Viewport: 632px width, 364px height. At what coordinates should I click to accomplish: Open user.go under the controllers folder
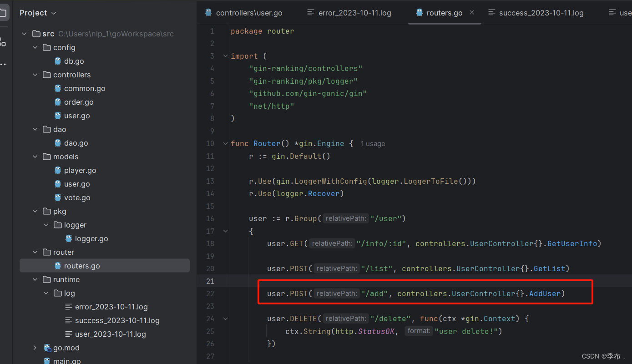pyautogui.click(x=77, y=116)
